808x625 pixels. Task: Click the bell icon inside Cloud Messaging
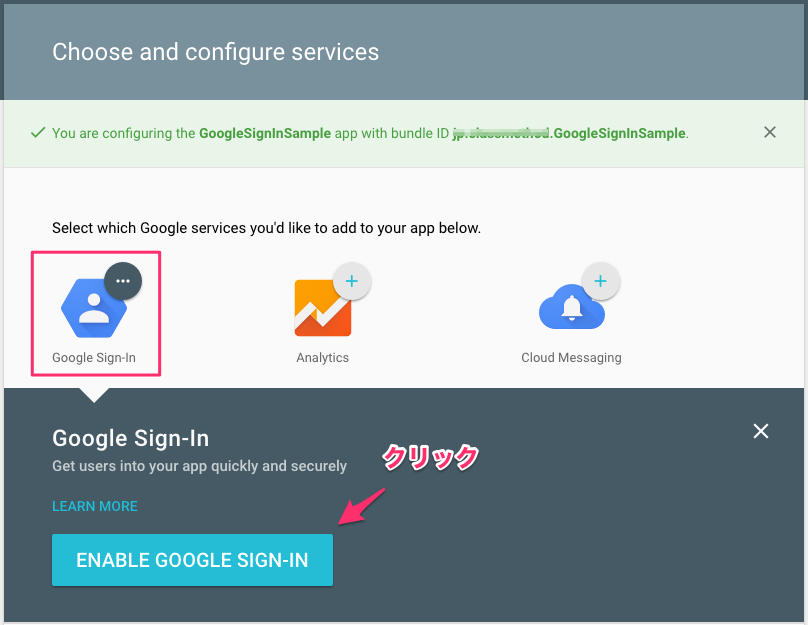[x=571, y=308]
